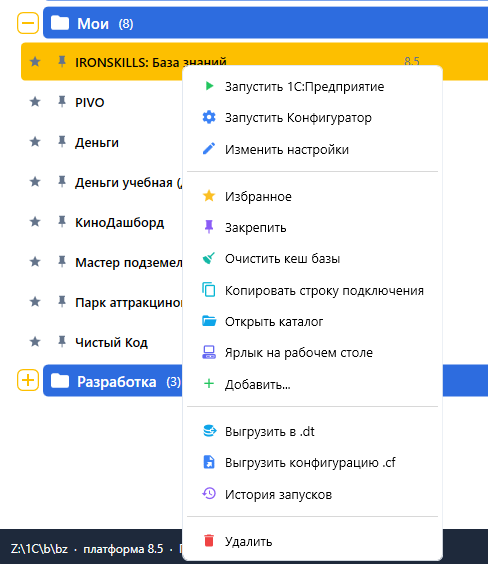The width and height of the screenshot is (488, 564).
Task: Click the computer icon for desktop shortcut
Action: [209, 352]
